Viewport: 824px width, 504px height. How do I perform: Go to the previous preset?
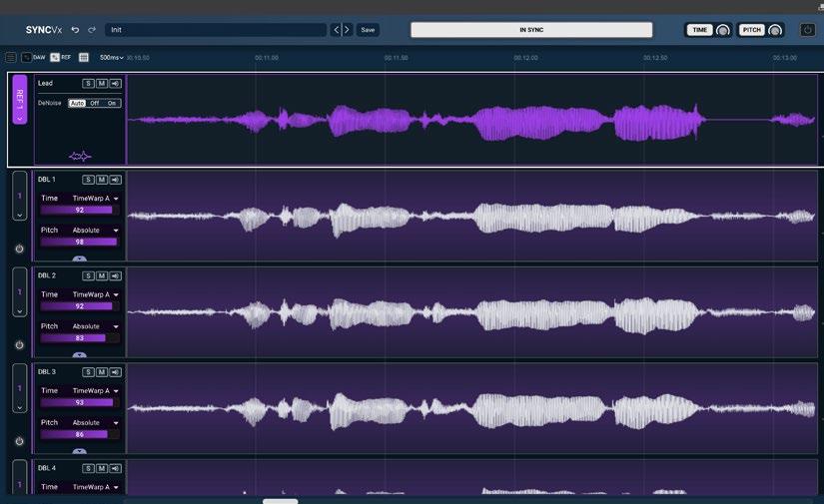pyautogui.click(x=337, y=30)
